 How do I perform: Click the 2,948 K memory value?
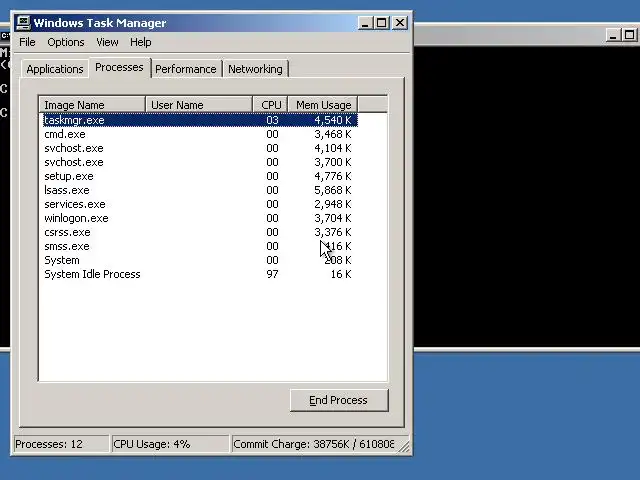[333, 204]
